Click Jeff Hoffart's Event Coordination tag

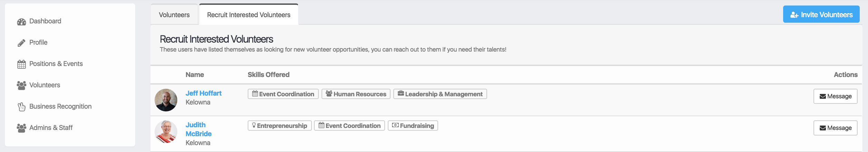pos(283,94)
